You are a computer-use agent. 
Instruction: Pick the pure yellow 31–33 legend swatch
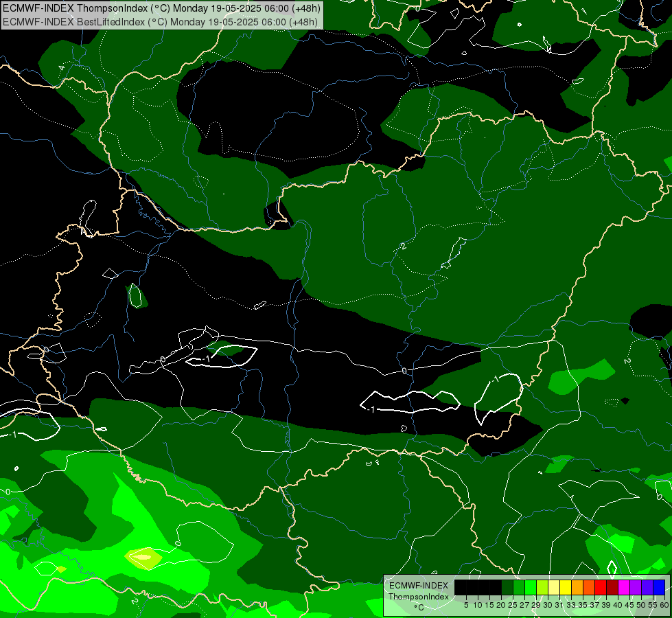click(566, 587)
